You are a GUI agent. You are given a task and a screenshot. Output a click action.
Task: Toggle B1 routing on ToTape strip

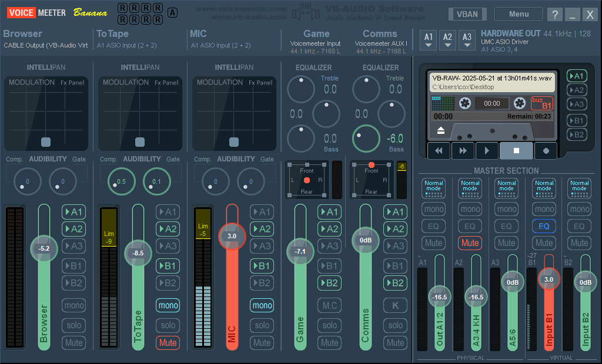pyautogui.click(x=168, y=266)
